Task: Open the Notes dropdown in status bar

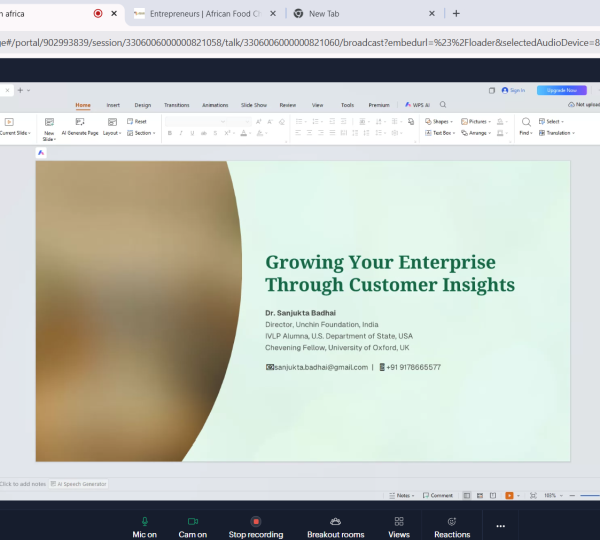Action: [402, 495]
